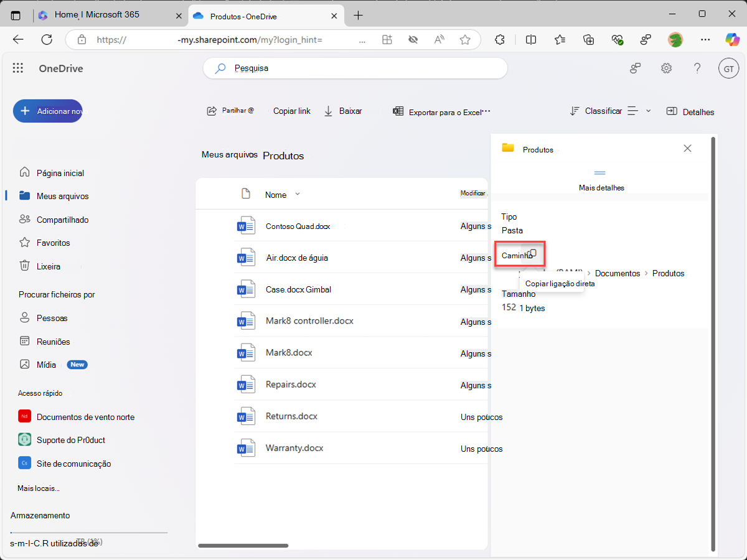Click the Pesquisa search field
747x560 pixels.
[355, 68]
